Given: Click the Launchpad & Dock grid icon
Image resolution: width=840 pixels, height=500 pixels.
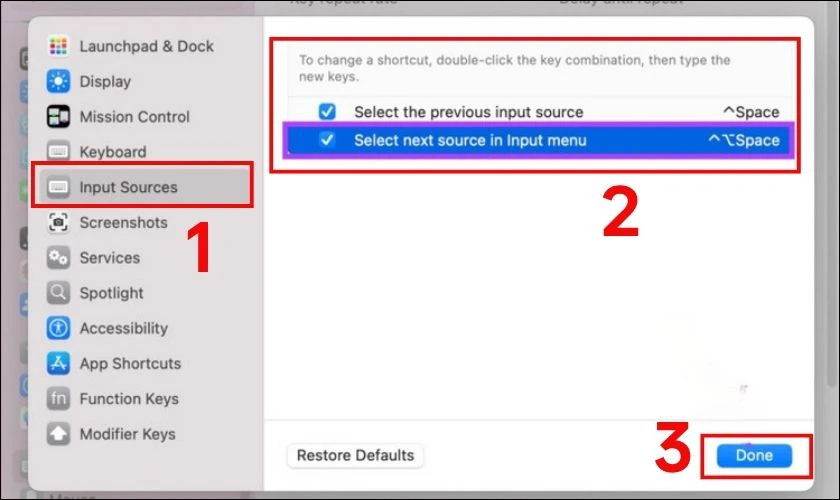Looking at the screenshot, I should 58,46.
